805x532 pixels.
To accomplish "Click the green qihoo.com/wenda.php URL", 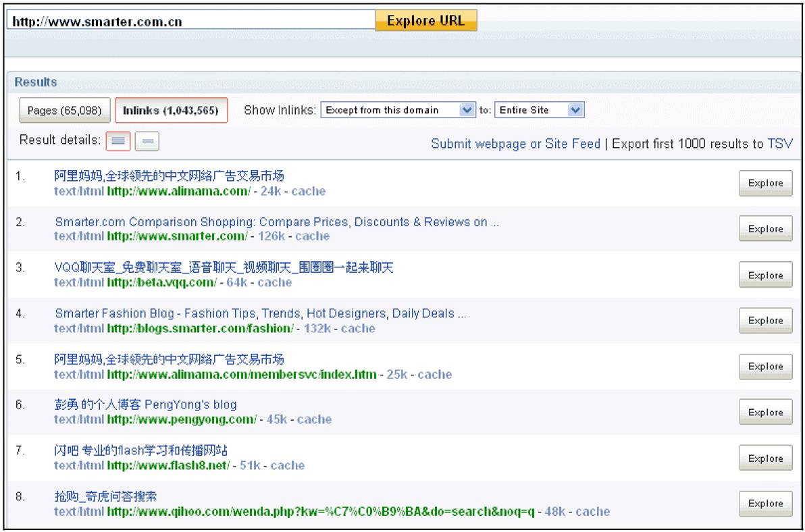I will (321, 512).
